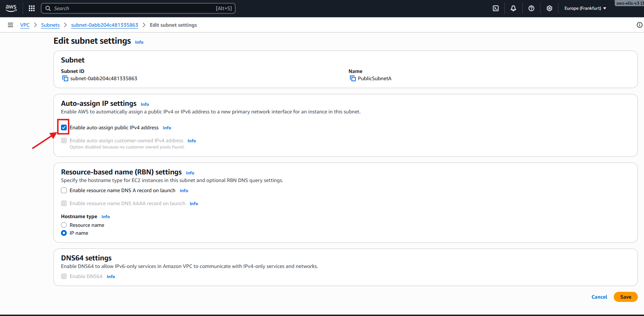644x316 pixels.
Task: Go to VPC in the breadcrumb
Action: point(25,25)
